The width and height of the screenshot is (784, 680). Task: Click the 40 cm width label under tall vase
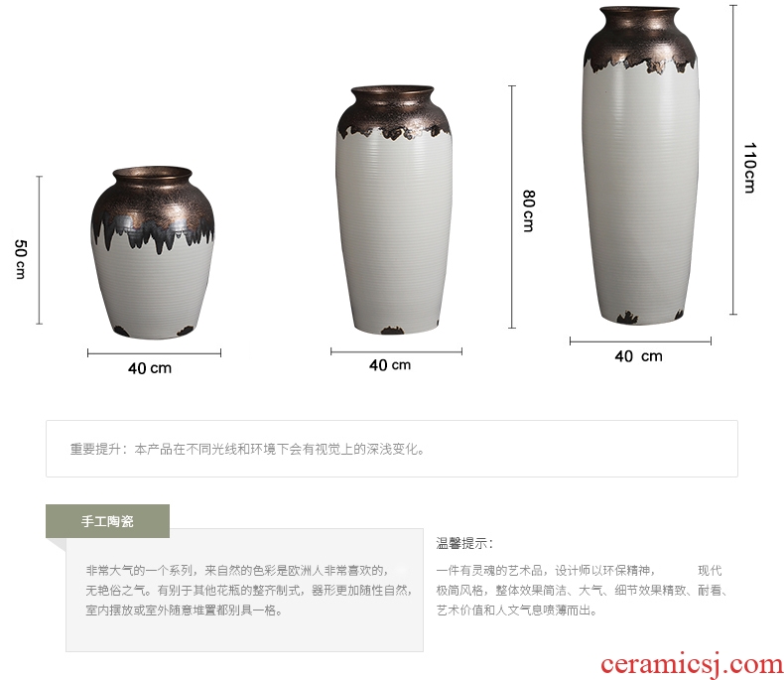pos(638,356)
